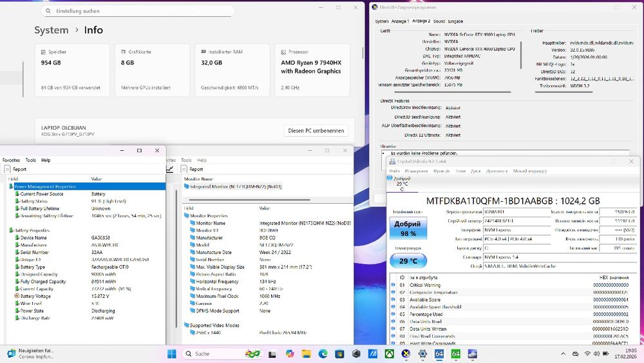644x363 pixels.
Task: Click the graph icon in monitor AIDA64 toolbar
Action: point(170,169)
